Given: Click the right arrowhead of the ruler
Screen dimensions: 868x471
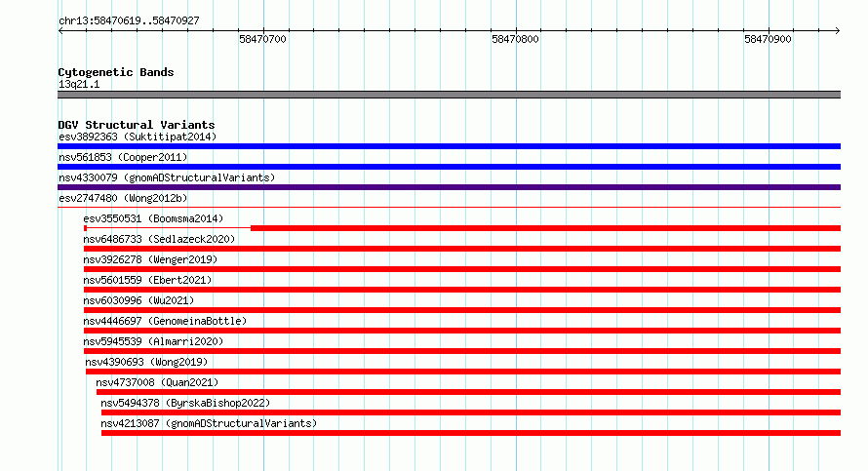Looking at the screenshot, I should [838, 31].
